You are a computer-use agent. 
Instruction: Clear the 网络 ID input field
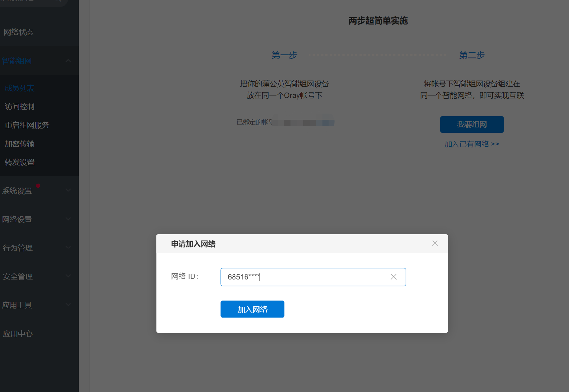(x=393, y=277)
